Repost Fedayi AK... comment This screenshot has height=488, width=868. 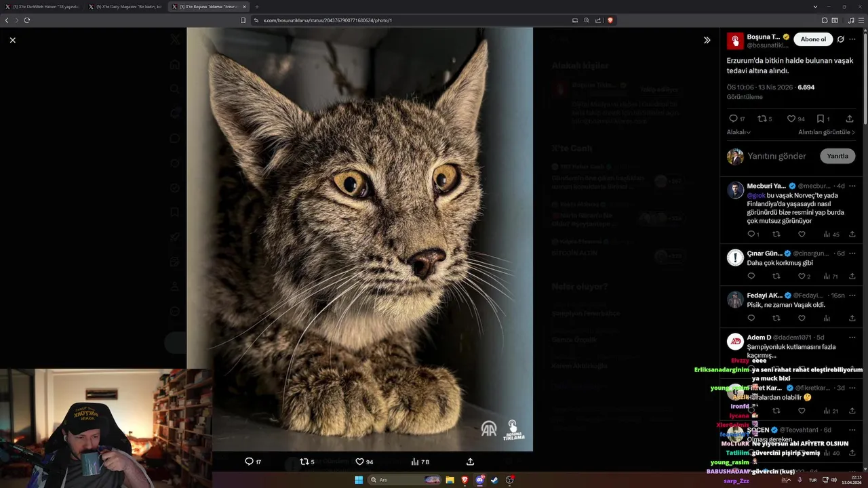pos(776,319)
